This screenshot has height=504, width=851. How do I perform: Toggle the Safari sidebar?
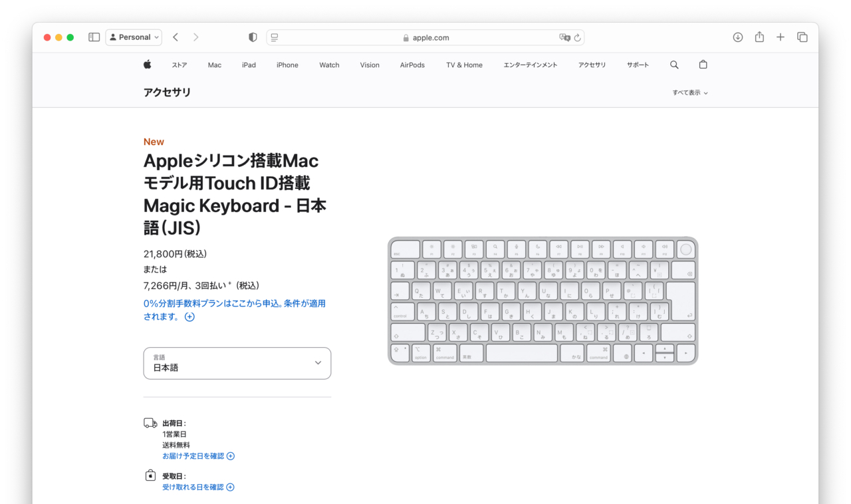[x=94, y=37]
